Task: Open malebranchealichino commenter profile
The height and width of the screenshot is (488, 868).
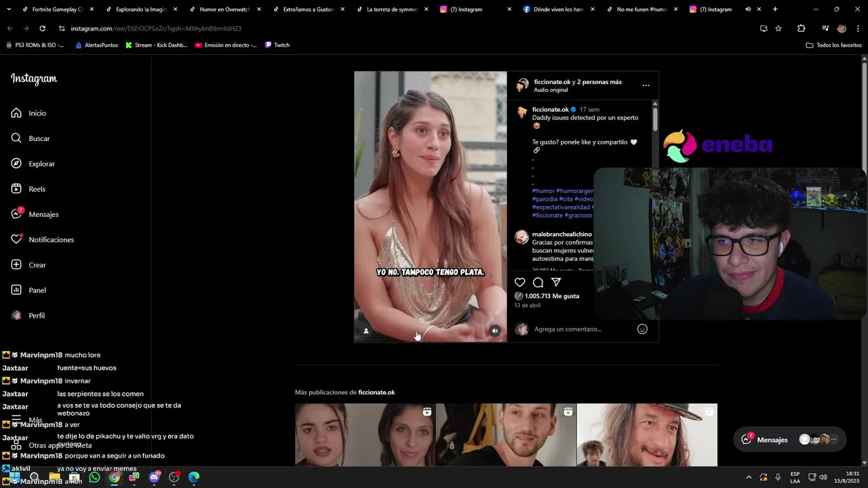Action: pyautogui.click(x=562, y=234)
